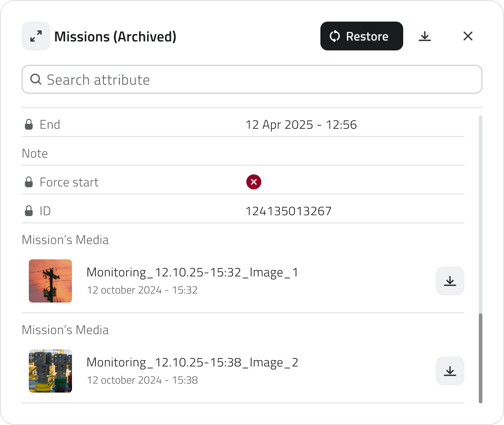
Task: Click the Monitoring_12.10.25-15:32_Image_1 filename
Action: (x=192, y=272)
